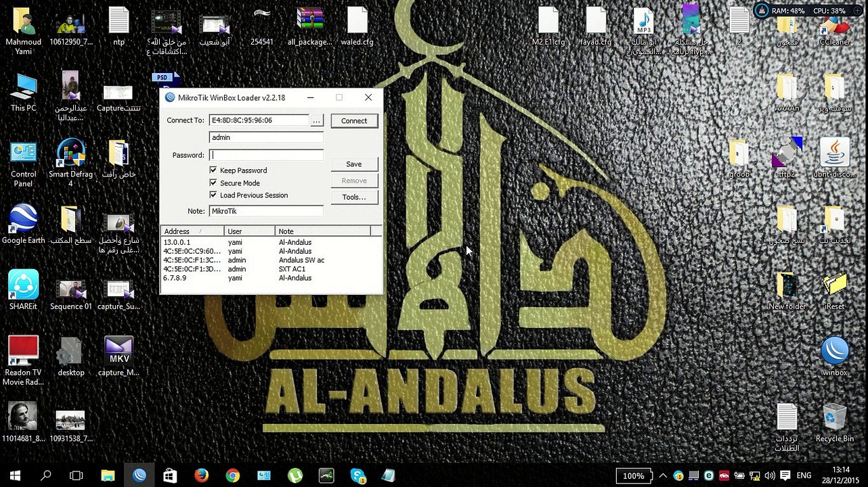Open File Explorer from the taskbar

coord(108,476)
